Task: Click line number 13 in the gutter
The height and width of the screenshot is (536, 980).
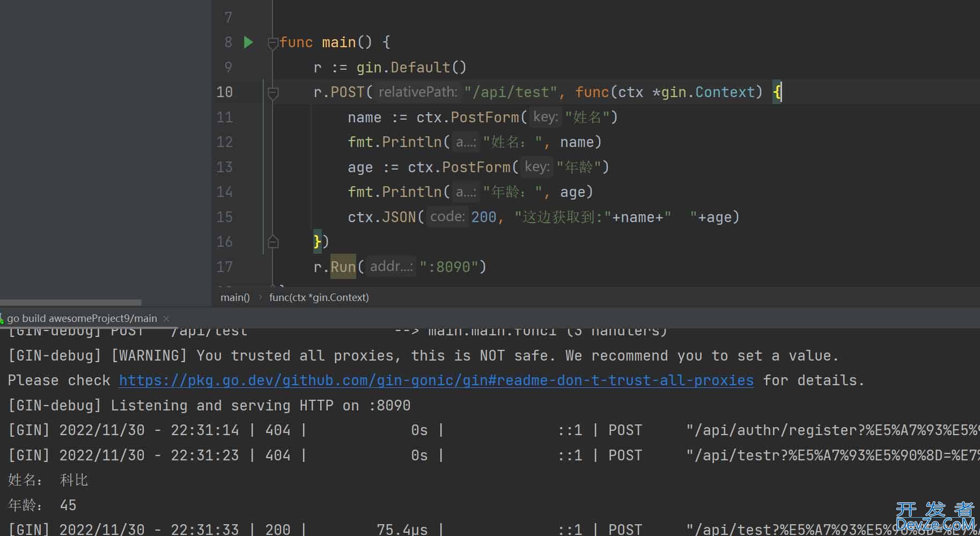Action: point(224,167)
